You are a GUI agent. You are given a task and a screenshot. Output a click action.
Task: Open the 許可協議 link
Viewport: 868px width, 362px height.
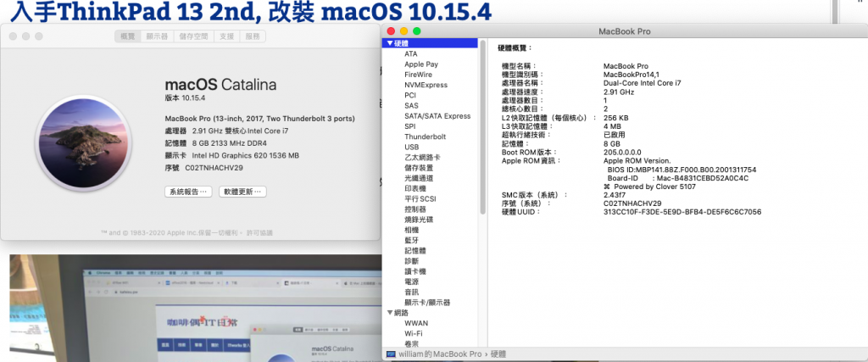click(x=259, y=233)
